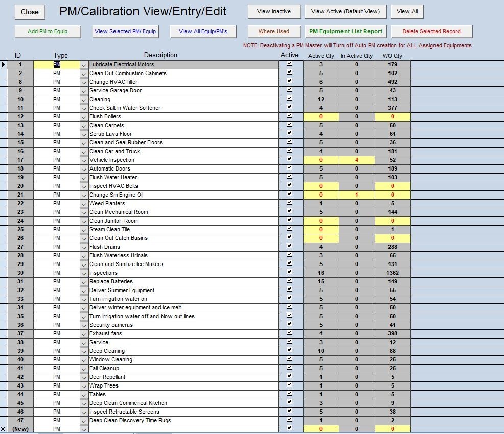Image resolution: width=504 pixels, height=434 pixels.
Task: Uncheck Active on the Inspections row
Action: point(290,273)
